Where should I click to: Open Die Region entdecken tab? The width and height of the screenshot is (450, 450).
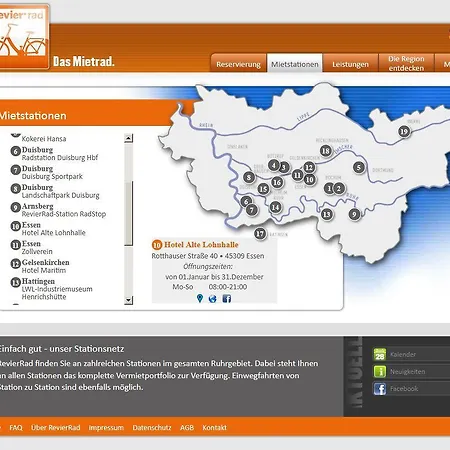point(406,63)
